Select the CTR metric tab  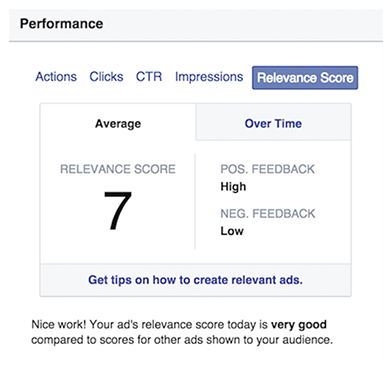[149, 77]
